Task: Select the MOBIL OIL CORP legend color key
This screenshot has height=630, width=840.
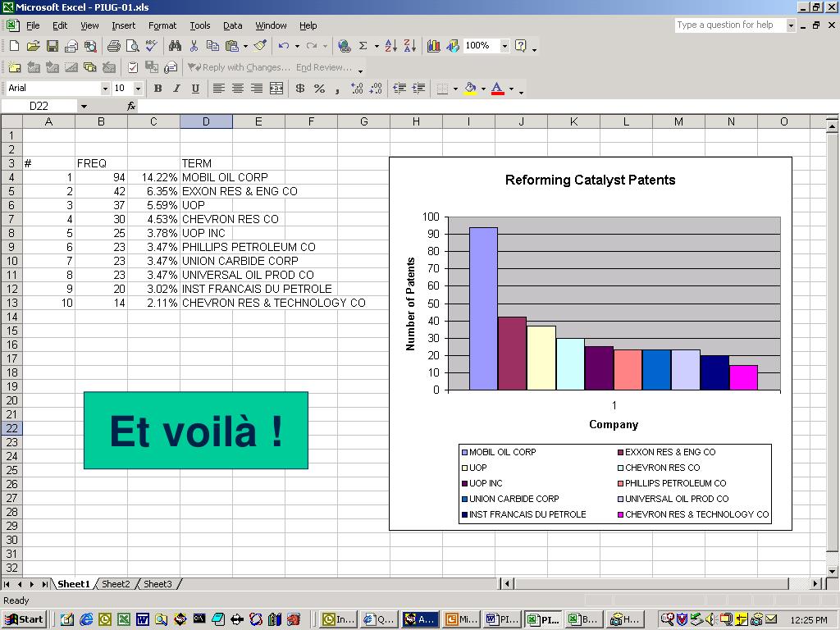Action: click(464, 452)
